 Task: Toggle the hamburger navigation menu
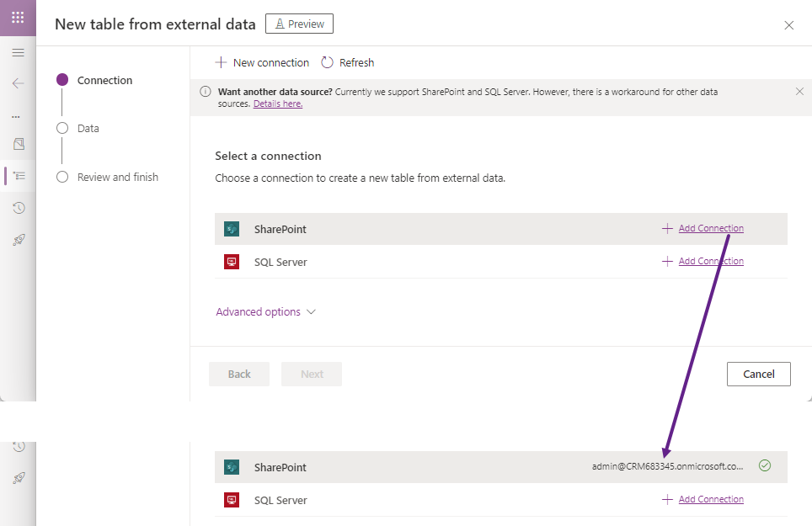click(19, 52)
